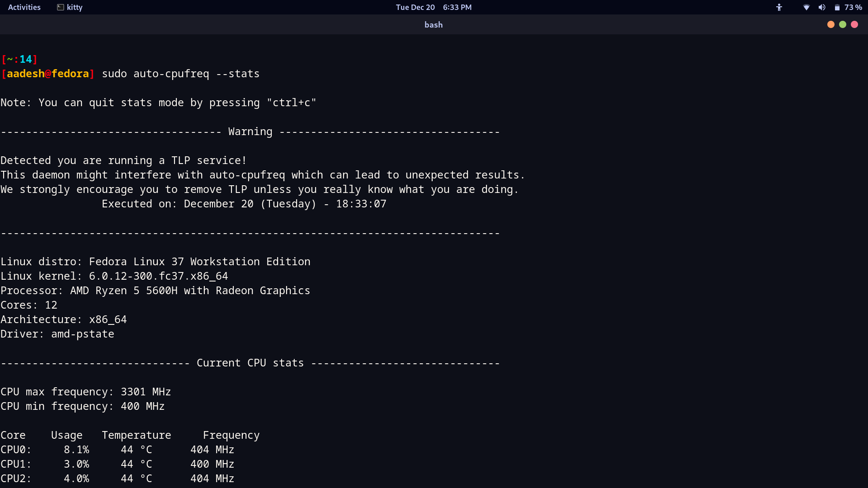
Task: Select the pink window control circle
Action: tap(854, 24)
